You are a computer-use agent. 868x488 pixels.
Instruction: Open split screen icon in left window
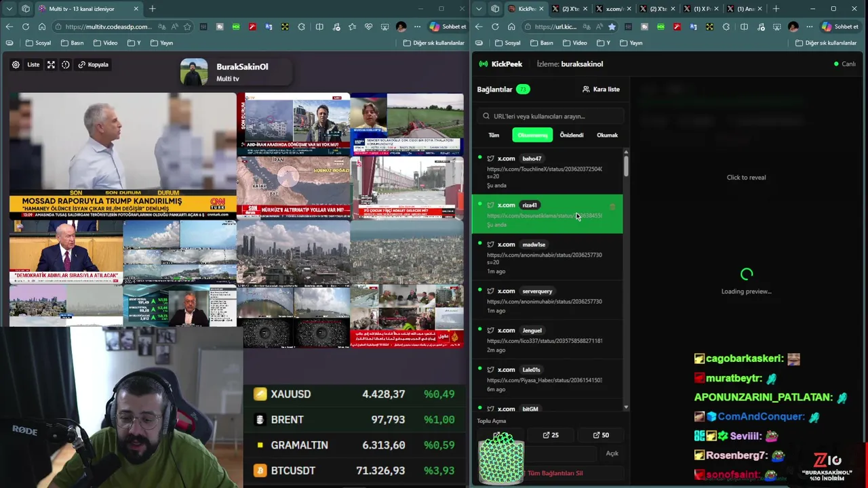pyautogui.click(x=319, y=26)
